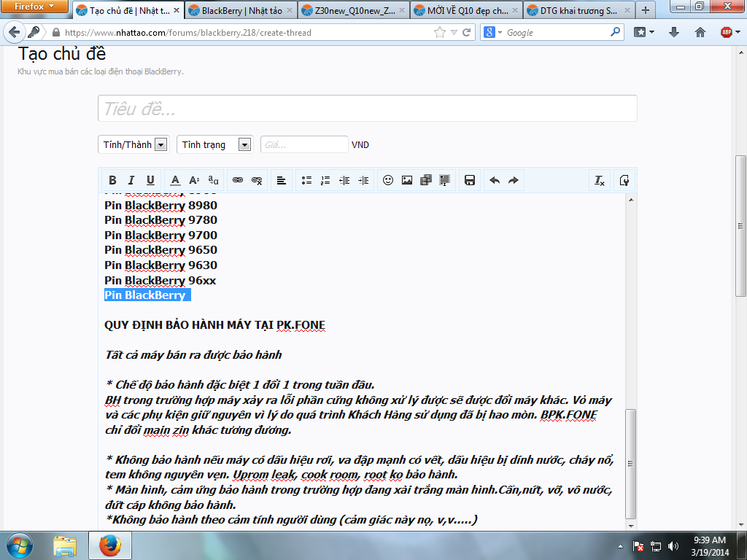Remove link using the unlink icon
Screen dimensions: 747x560
tap(257, 180)
